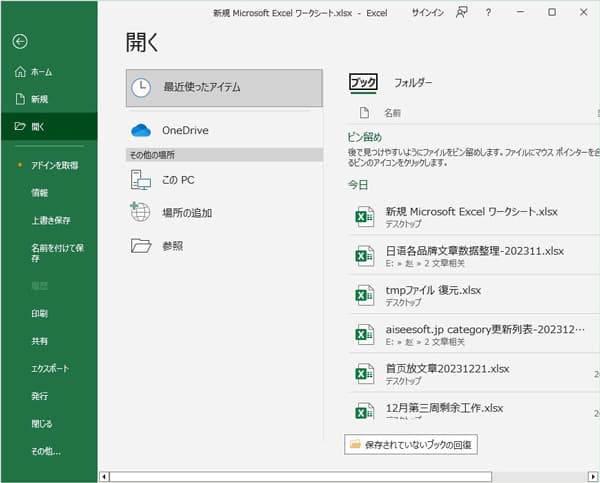The width and height of the screenshot is (600, 483).
Task: Select この PC location
Action: click(224, 180)
